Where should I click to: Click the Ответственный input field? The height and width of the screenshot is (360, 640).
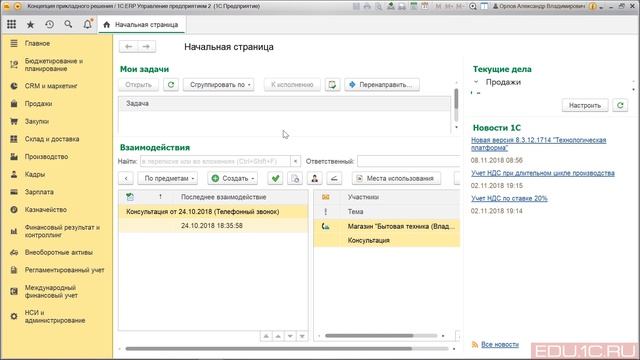[409, 161]
